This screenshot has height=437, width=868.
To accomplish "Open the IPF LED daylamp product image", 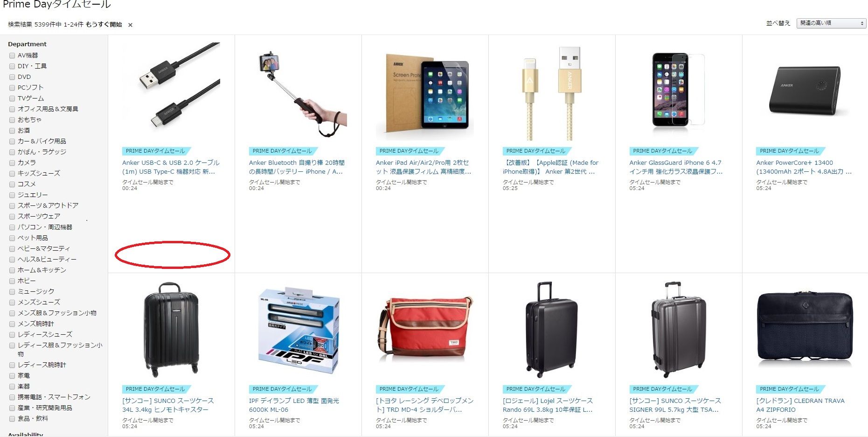I will coord(298,329).
